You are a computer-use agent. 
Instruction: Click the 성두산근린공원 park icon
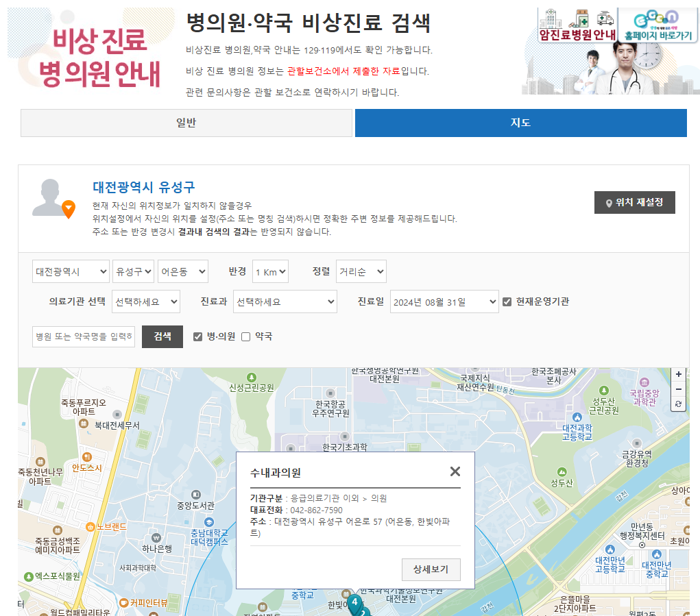coord(604,391)
